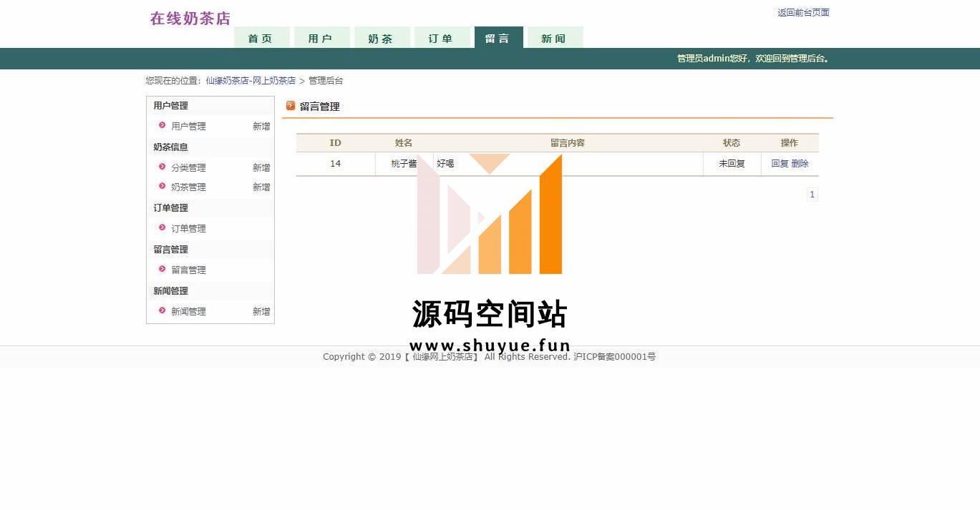980x510 pixels.
Task: Click 新增 in the 奶茶管理 row
Action: tap(261, 187)
